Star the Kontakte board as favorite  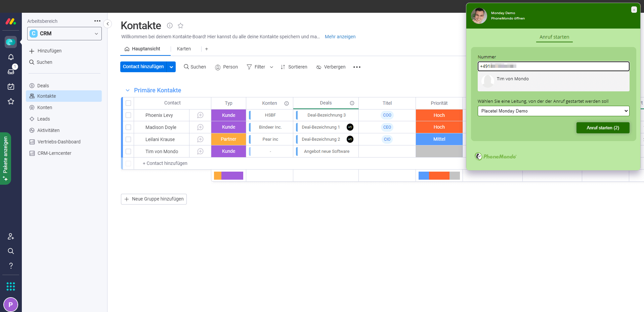coord(180,26)
